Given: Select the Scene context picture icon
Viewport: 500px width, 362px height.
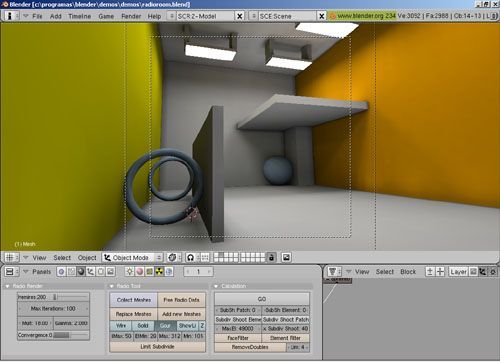Looking at the screenshot, I should click(111, 272).
